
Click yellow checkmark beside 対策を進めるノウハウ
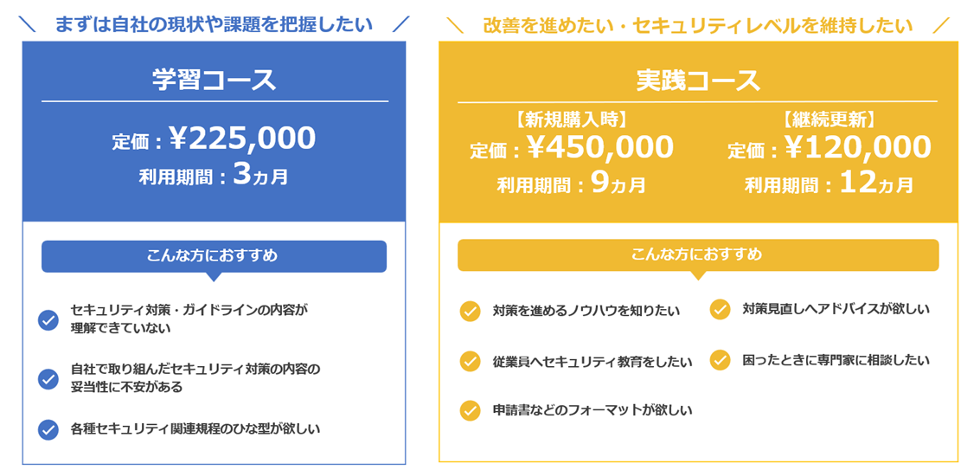tap(470, 311)
